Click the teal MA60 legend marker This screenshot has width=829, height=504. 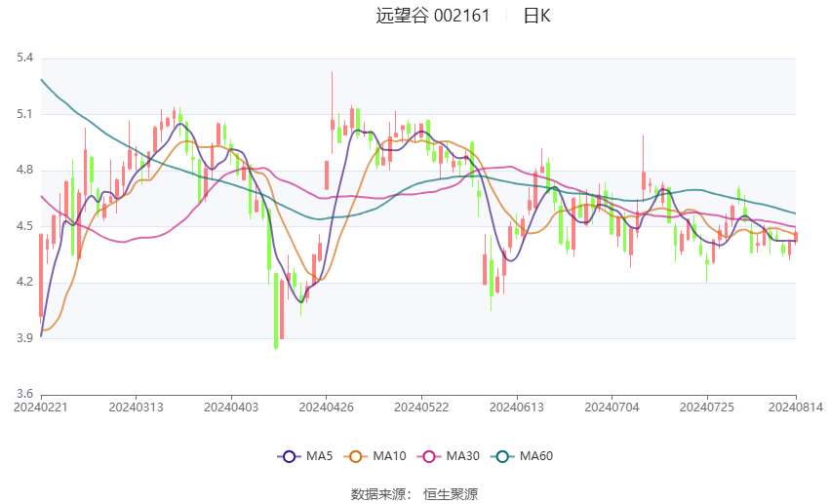coord(501,456)
